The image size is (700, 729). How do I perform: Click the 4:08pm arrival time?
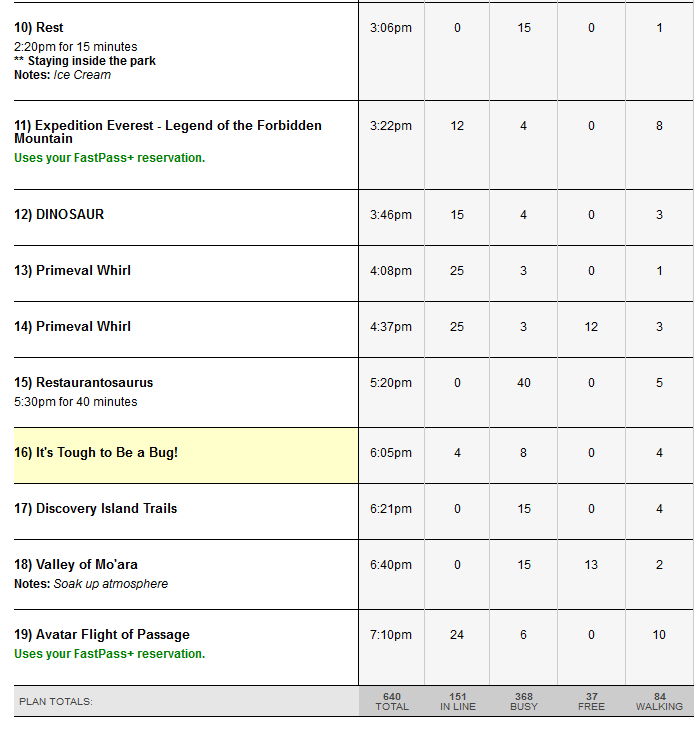[x=391, y=271]
